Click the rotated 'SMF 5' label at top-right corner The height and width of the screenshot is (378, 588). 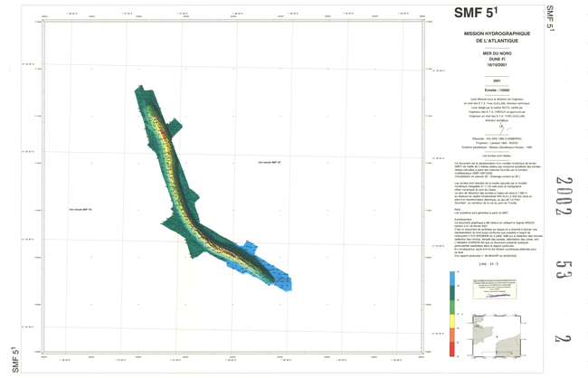[x=549, y=20]
